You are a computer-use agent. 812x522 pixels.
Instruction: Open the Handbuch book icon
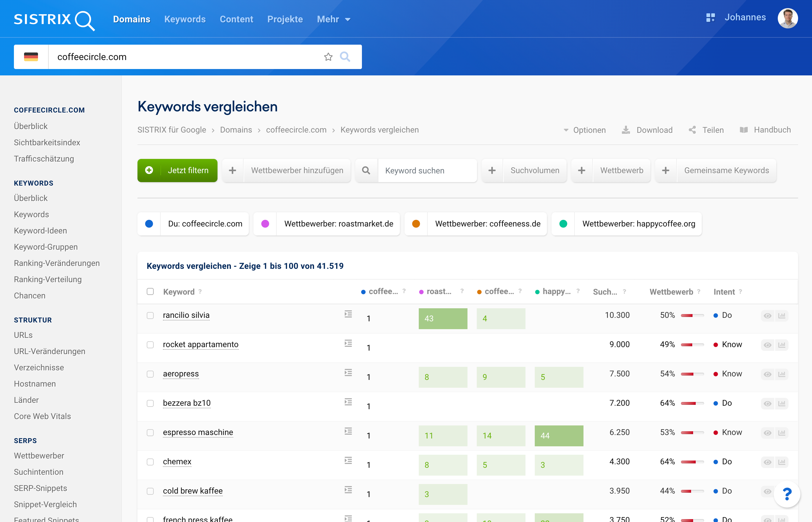[744, 130]
